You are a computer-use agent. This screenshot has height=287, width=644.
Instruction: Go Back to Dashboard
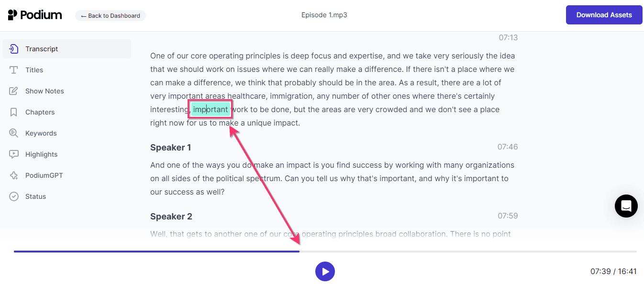[x=110, y=15]
